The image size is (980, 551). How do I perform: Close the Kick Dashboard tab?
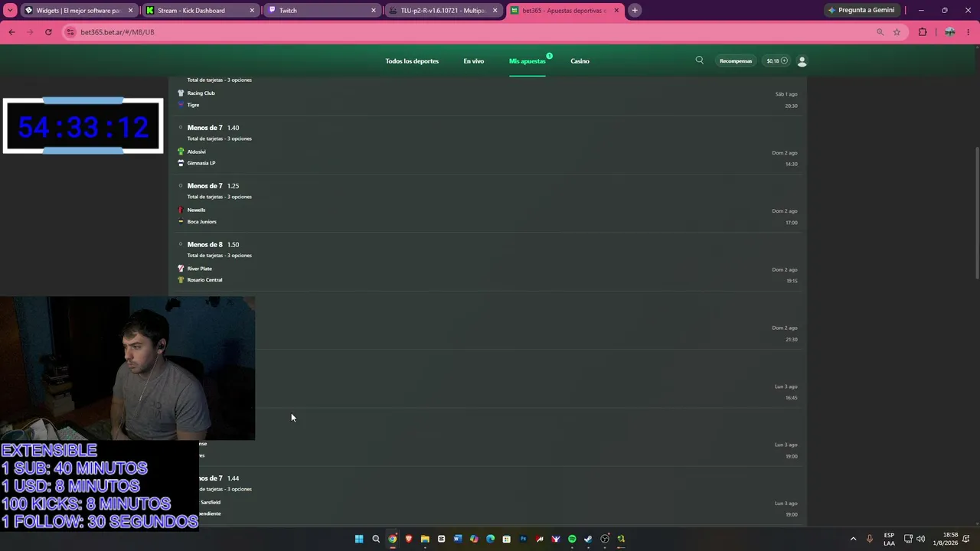(x=252, y=11)
